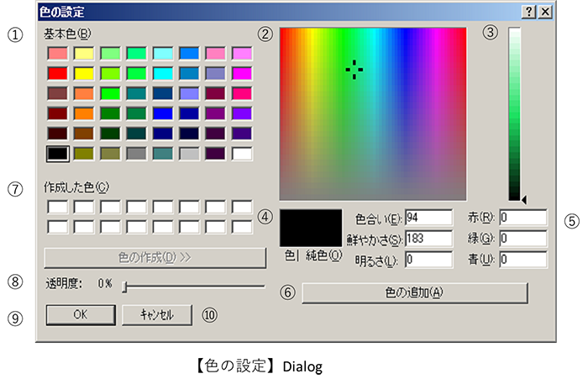Click the black color preview box
Screen dimensions: 588x379
[311, 227]
